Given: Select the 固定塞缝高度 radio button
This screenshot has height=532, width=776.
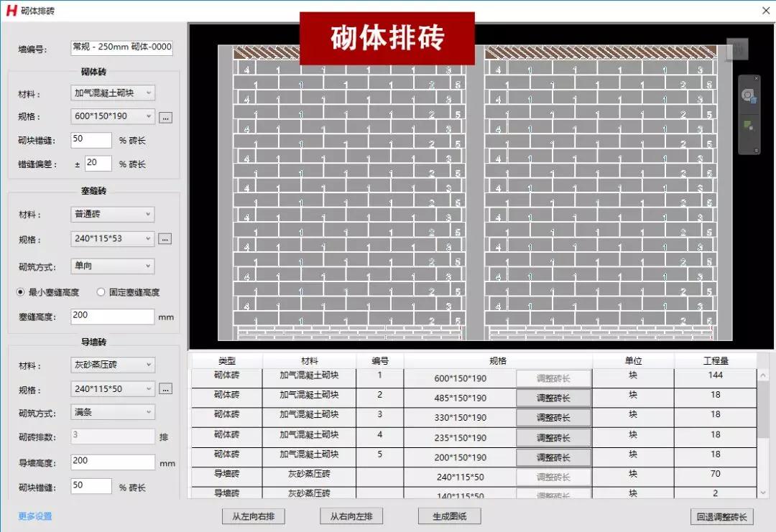Looking at the screenshot, I should point(101,292).
